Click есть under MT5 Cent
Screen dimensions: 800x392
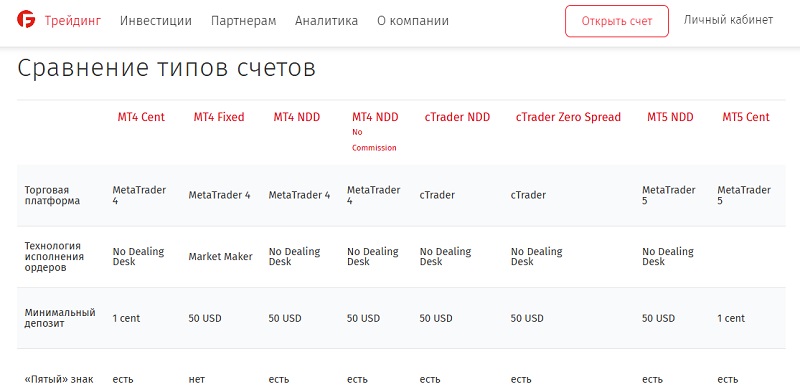(x=728, y=379)
